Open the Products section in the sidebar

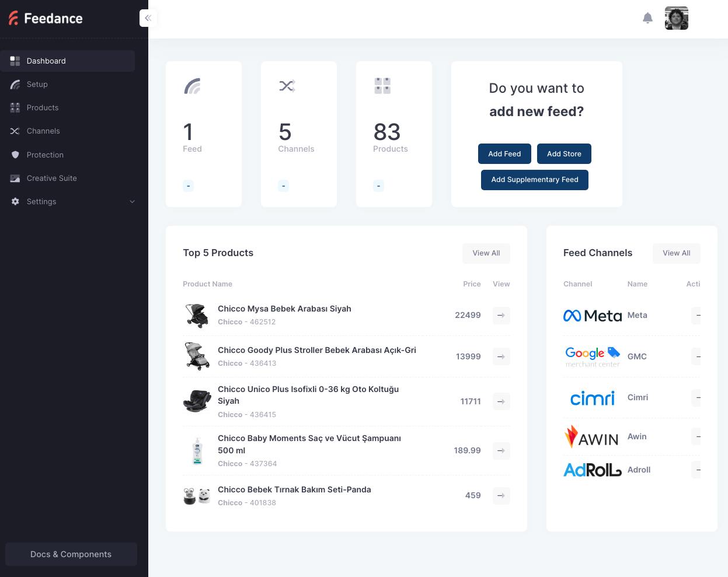(x=42, y=107)
